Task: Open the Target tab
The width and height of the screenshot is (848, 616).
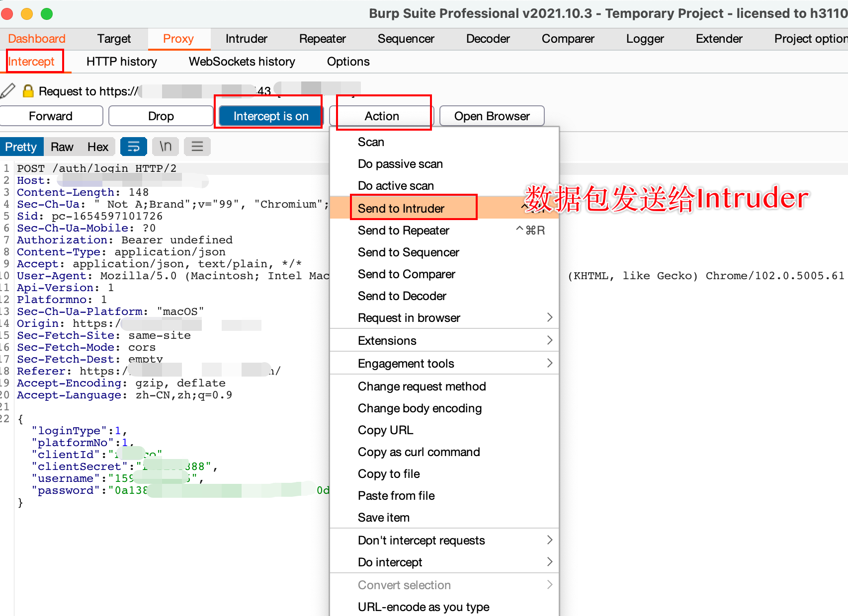Action: [x=114, y=39]
